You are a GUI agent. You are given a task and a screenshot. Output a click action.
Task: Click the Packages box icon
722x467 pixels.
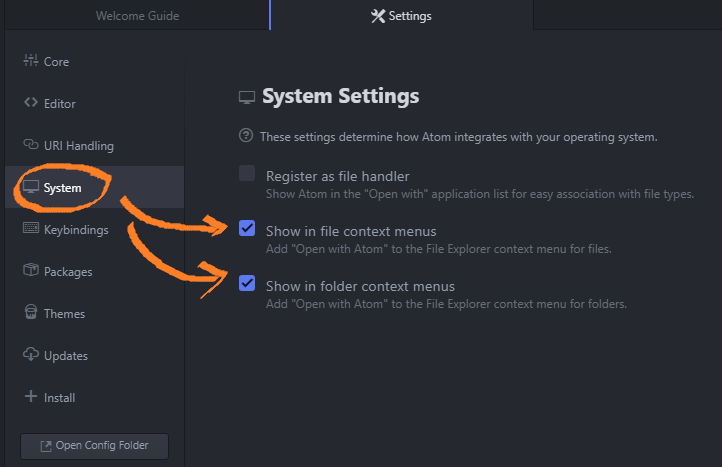coord(31,269)
